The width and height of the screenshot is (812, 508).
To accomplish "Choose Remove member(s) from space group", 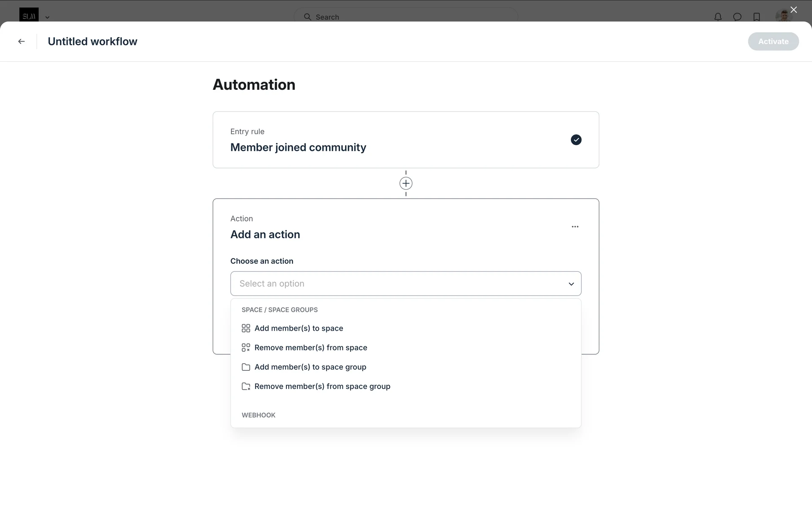I will (x=322, y=387).
